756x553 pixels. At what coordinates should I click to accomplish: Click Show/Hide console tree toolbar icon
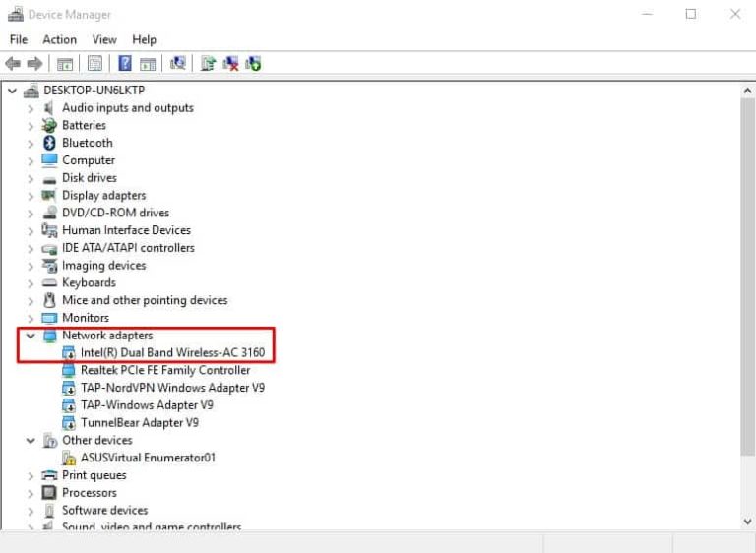[x=65, y=64]
